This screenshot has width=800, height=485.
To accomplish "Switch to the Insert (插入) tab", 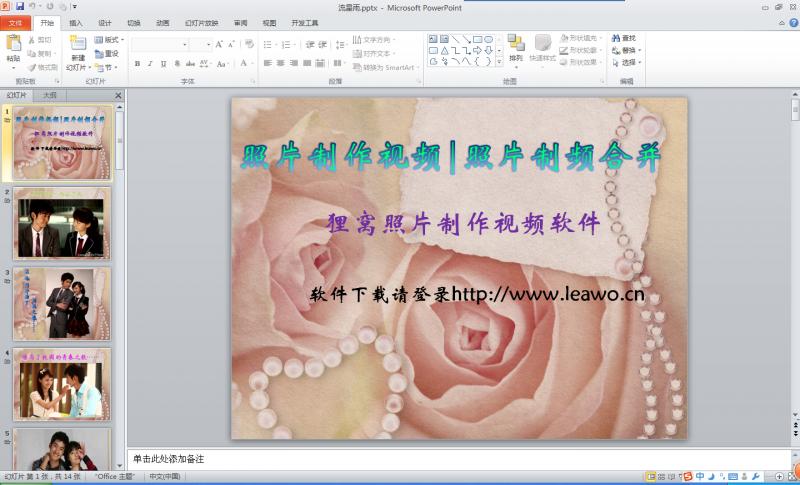I will point(76,23).
